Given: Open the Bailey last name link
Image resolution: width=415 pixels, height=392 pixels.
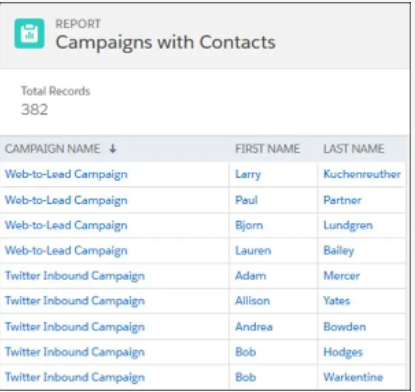Looking at the screenshot, I should pyautogui.click(x=339, y=251).
